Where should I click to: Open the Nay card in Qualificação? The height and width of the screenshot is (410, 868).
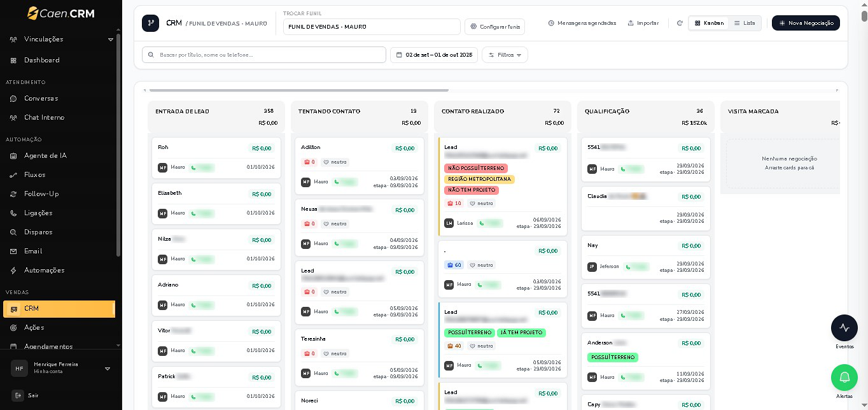tap(646, 257)
